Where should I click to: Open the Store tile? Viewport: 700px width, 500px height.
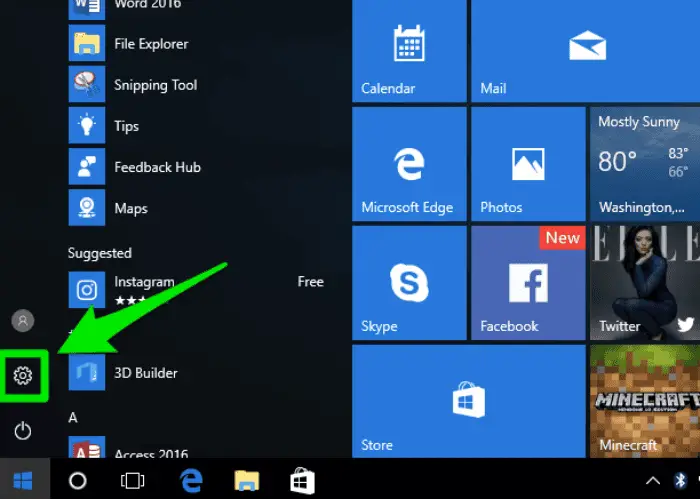(469, 401)
